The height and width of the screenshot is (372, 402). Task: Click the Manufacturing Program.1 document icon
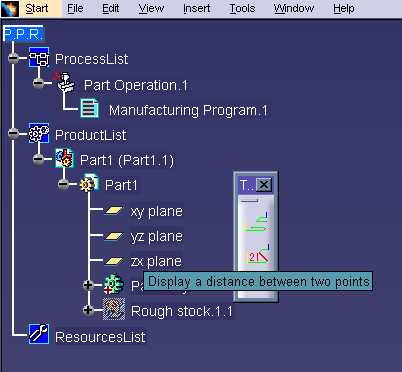(89, 109)
